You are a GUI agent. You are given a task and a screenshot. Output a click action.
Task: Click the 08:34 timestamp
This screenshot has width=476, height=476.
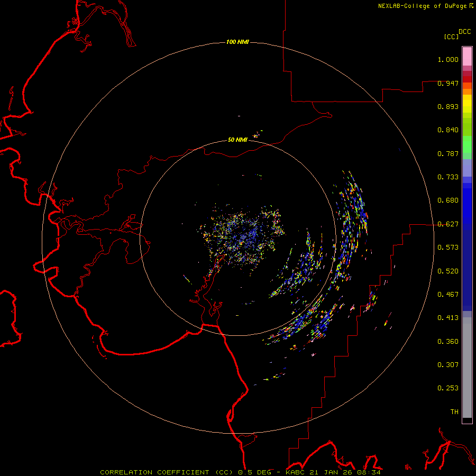pyautogui.click(x=368, y=472)
